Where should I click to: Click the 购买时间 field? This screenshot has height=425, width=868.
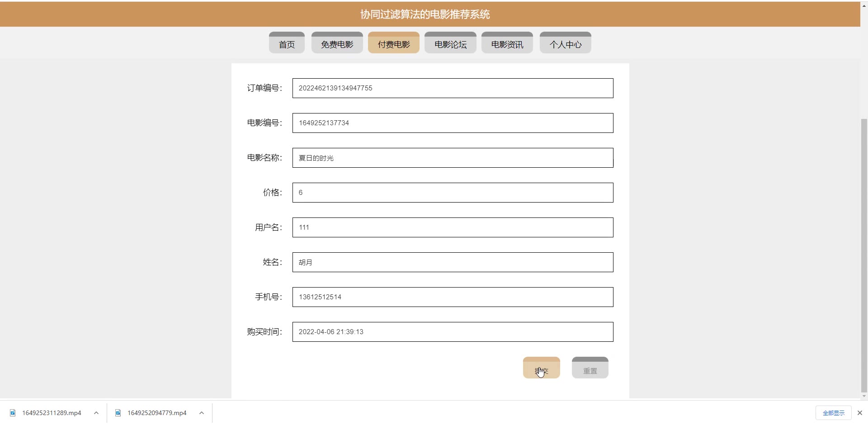(x=453, y=332)
